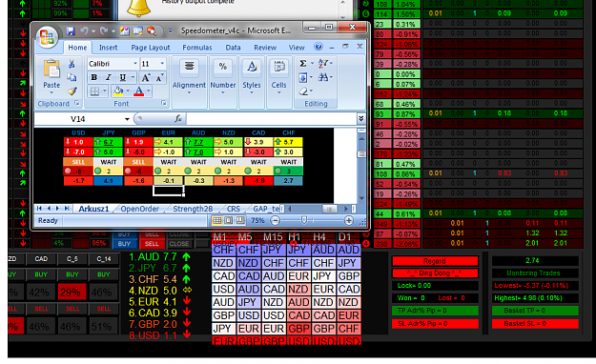Expand the Cells group dropdown
596x364 pixels.
tap(279, 92)
